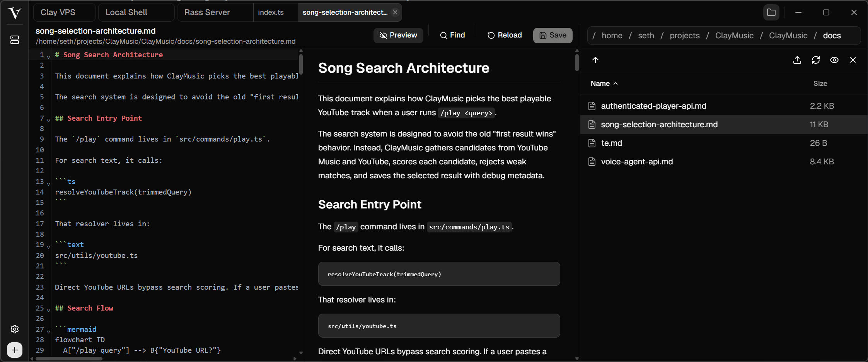Screen dimensions: 868x362
Task: Click '/play <query>' inline code in preview
Action: click(x=466, y=113)
